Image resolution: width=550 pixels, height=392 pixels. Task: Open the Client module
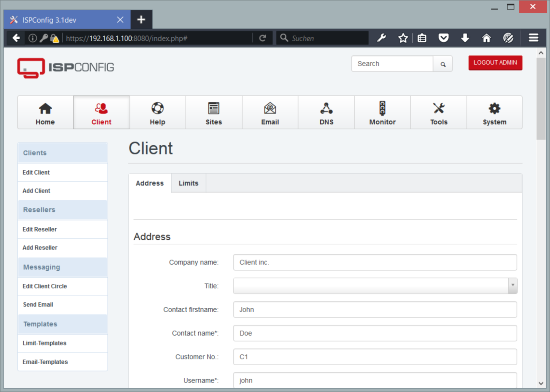click(x=101, y=113)
